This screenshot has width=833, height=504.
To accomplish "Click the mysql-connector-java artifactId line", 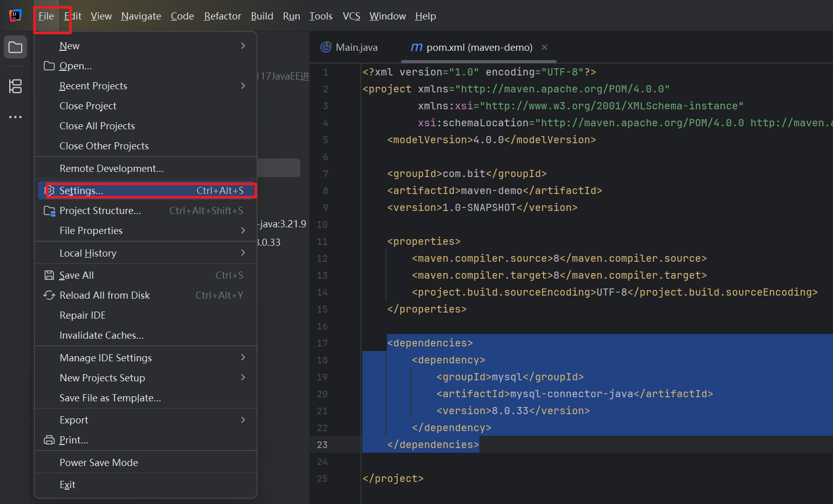I will click(575, 394).
